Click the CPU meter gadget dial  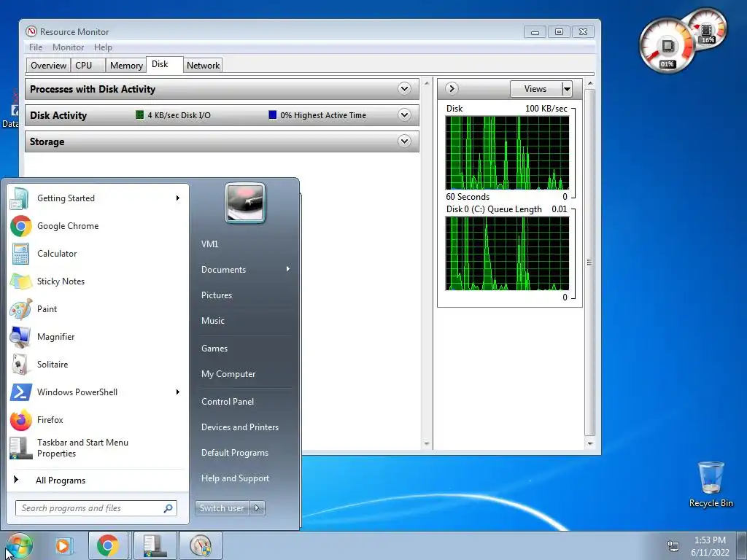pos(667,46)
